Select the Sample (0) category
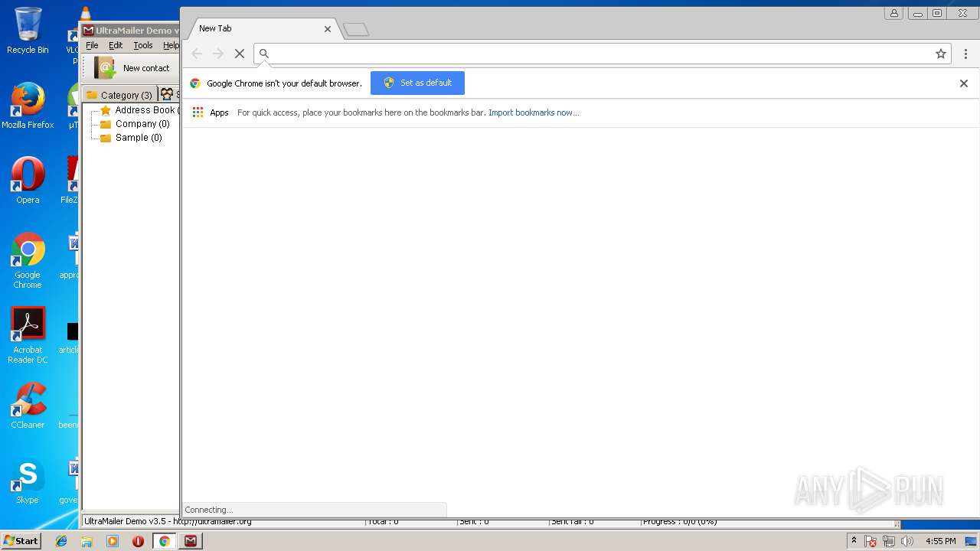The image size is (980, 551). click(132, 138)
